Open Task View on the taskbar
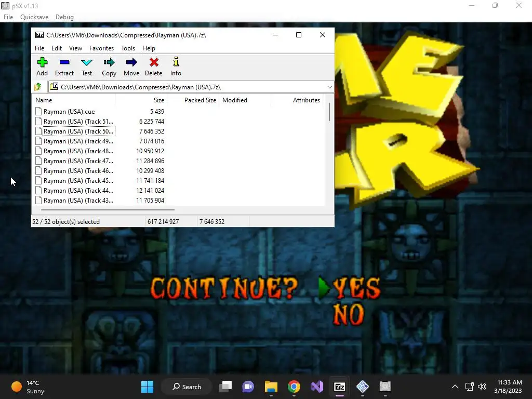This screenshot has width=532, height=399. tap(225, 387)
